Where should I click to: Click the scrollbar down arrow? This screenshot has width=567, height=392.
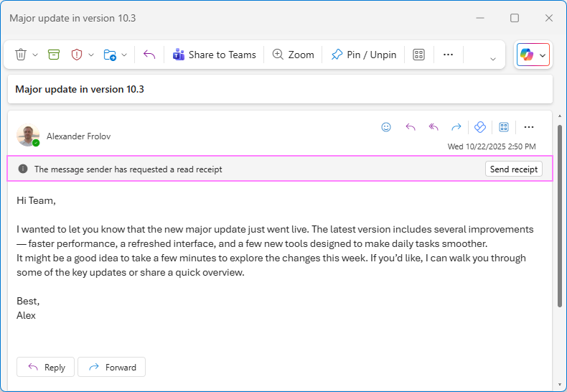coord(560,384)
